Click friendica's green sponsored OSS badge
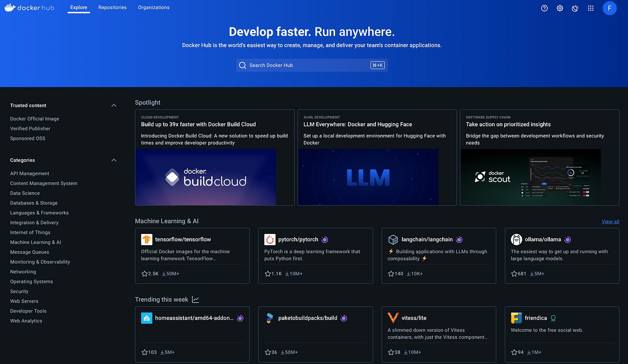 pyautogui.click(x=554, y=318)
